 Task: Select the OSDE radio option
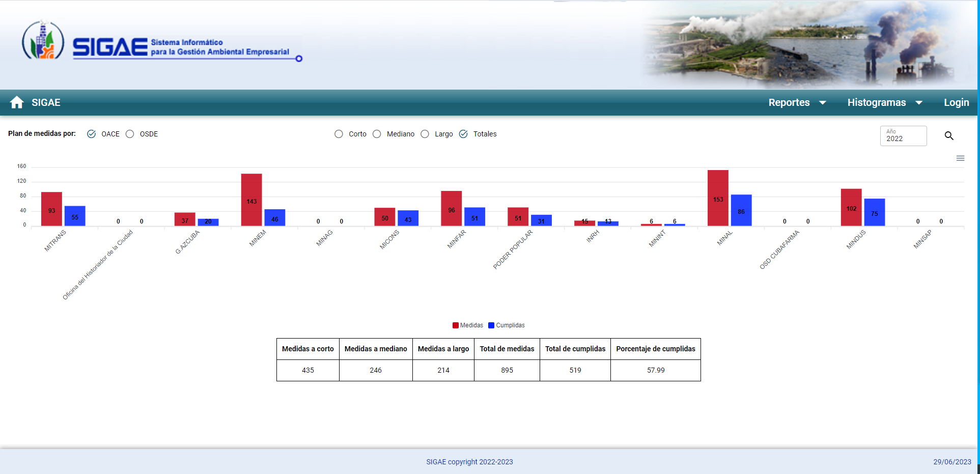click(130, 134)
